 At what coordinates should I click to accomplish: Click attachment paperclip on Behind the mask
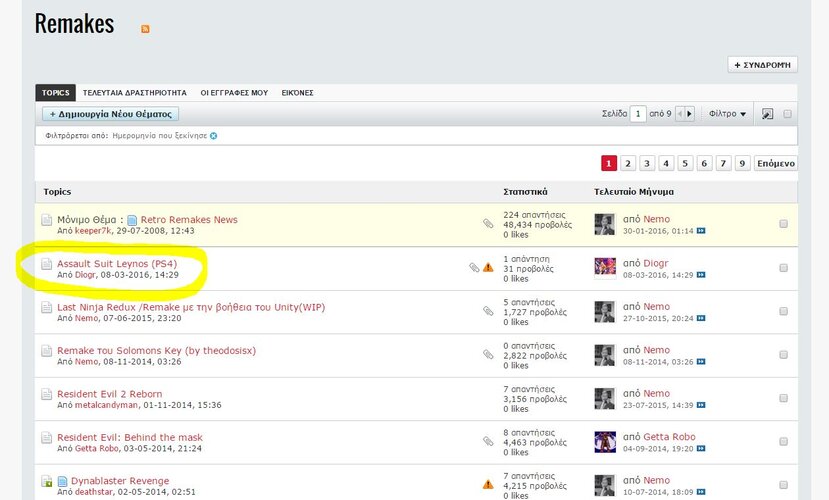[x=488, y=441]
